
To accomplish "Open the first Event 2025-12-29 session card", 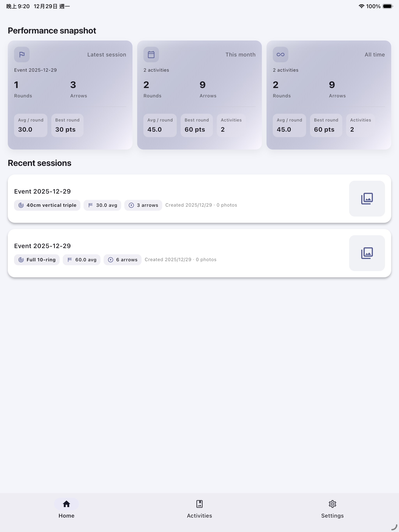I will 199,199.
